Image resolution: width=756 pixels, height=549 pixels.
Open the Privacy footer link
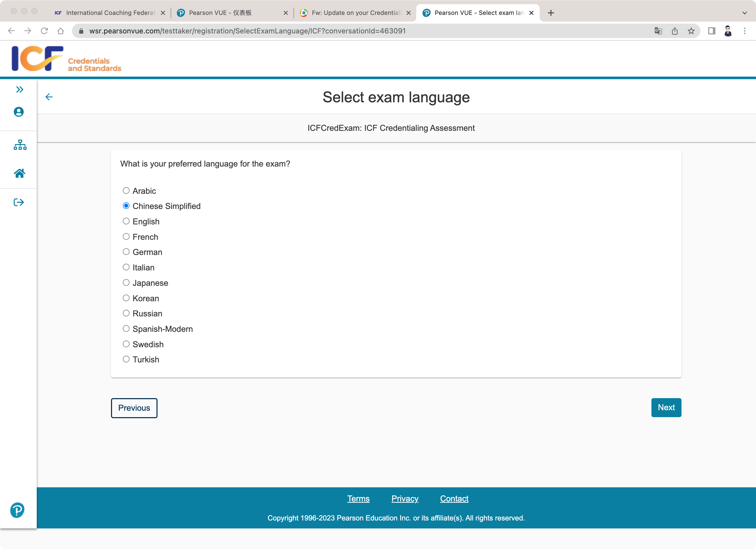click(x=405, y=499)
